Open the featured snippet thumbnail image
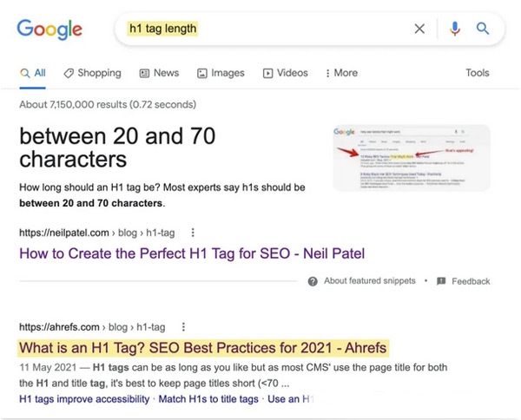 click(411, 158)
